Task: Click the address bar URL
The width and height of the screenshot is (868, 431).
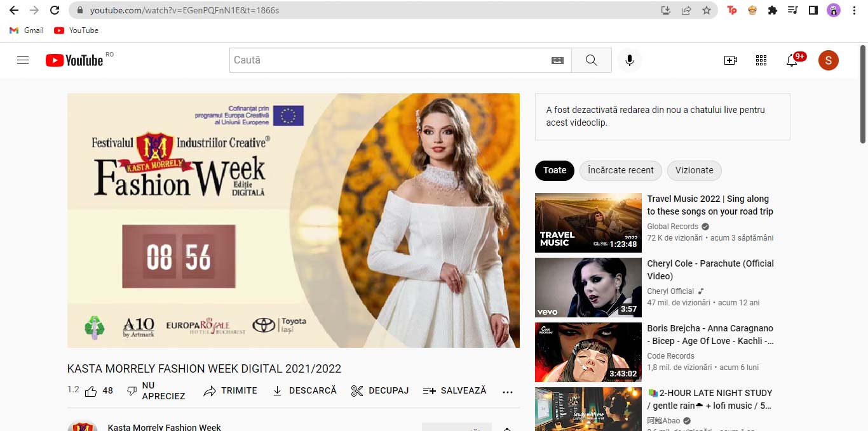Action: pos(184,10)
